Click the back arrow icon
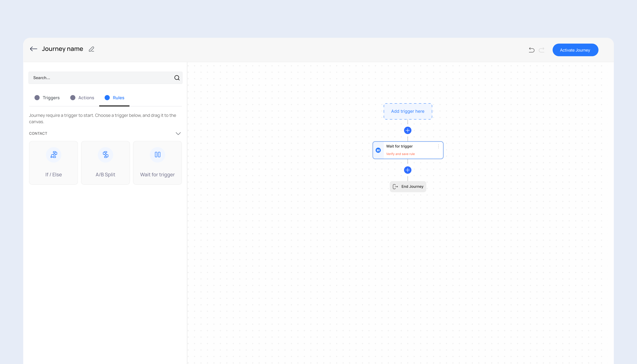Image resolution: width=637 pixels, height=364 pixels. pyautogui.click(x=33, y=49)
